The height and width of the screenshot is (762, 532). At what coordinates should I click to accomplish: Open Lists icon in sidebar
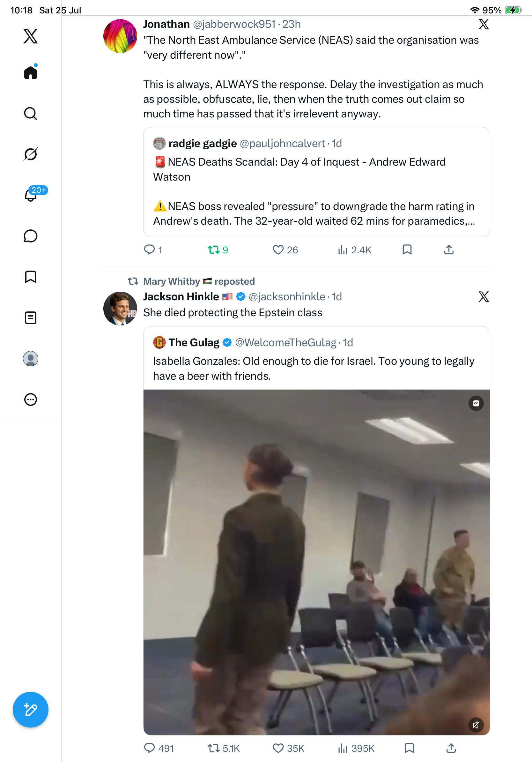(x=31, y=317)
